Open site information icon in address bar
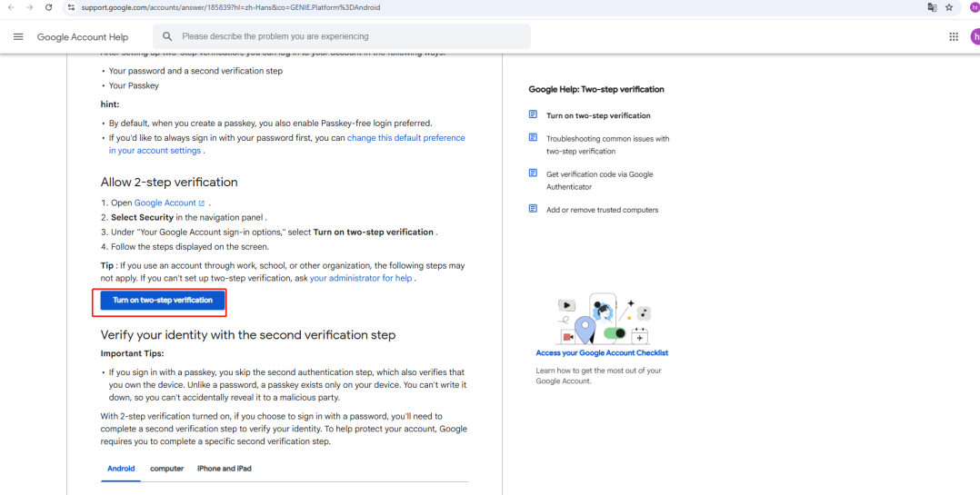The width and height of the screenshot is (980, 495). pos(71,7)
